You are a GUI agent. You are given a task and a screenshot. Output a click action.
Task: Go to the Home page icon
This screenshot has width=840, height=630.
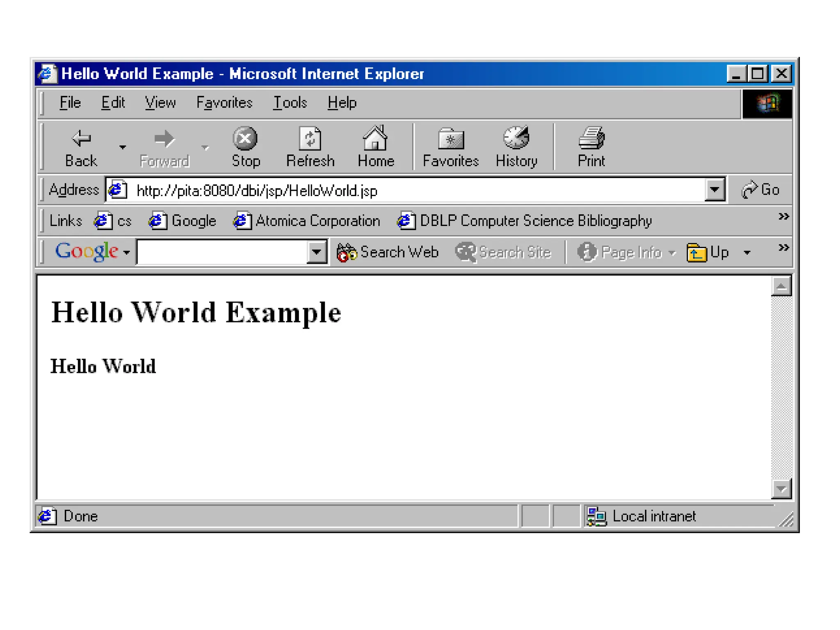pos(375,139)
